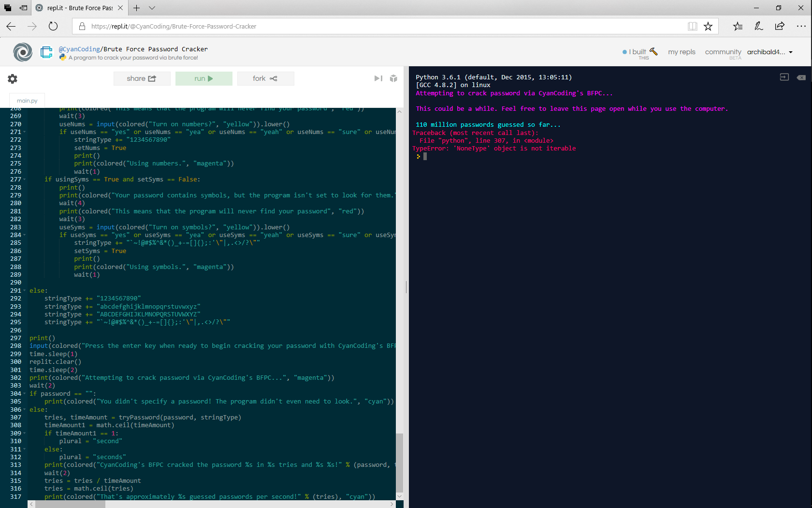Click the editor scroll up arrow
This screenshot has height=508, width=812.
pos(399,112)
